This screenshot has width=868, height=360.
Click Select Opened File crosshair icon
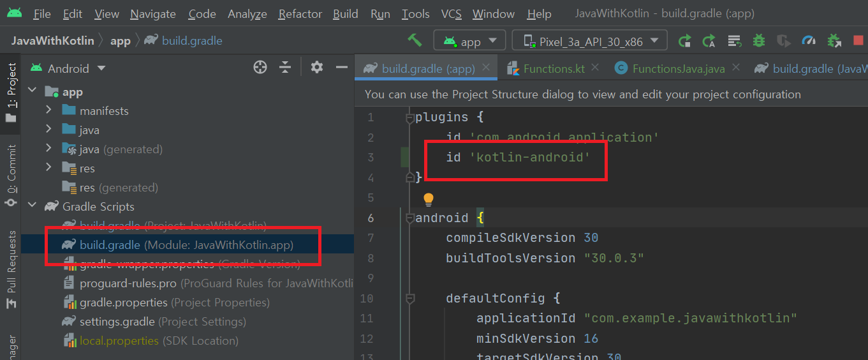pos(260,67)
